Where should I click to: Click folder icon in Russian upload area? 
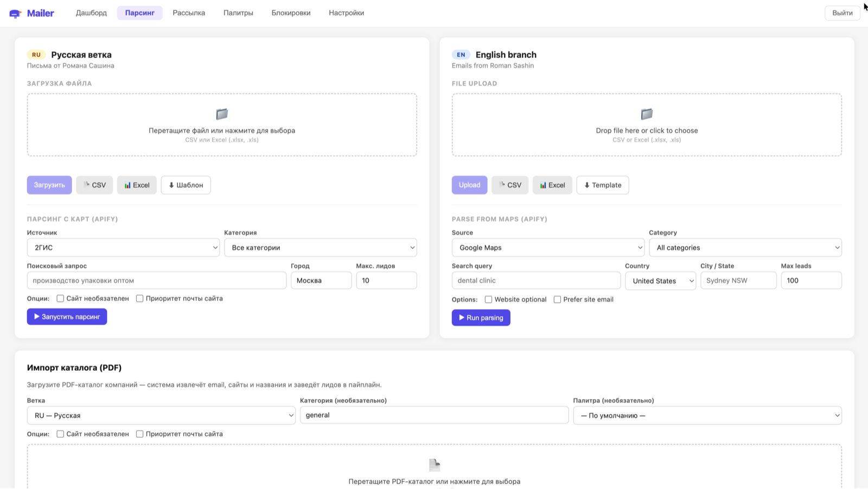point(222,114)
